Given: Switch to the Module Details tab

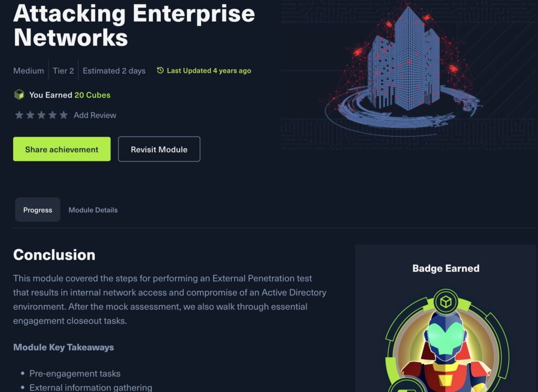Looking at the screenshot, I should (92, 210).
